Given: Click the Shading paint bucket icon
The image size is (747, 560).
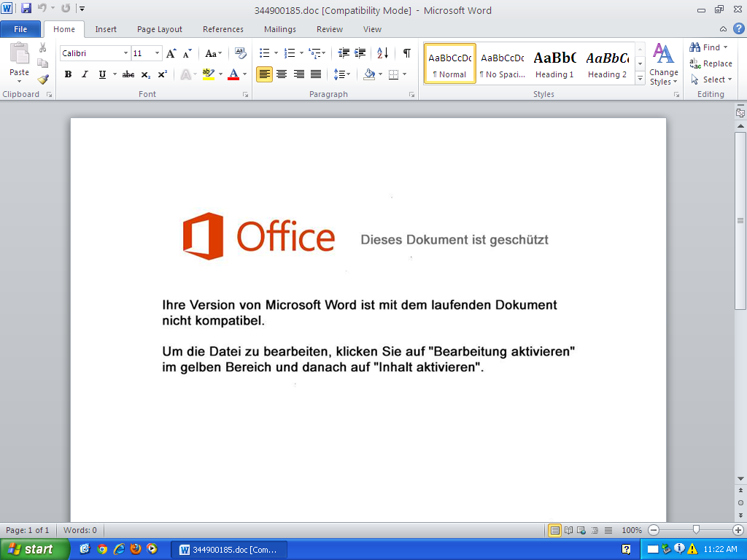Looking at the screenshot, I should pyautogui.click(x=369, y=74).
